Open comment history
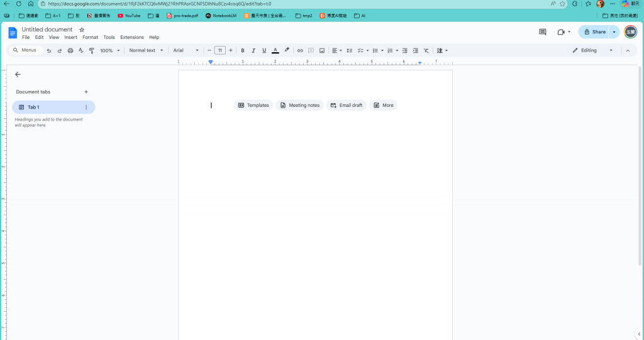Image resolution: width=644 pixels, height=340 pixels. click(x=543, y=32)
